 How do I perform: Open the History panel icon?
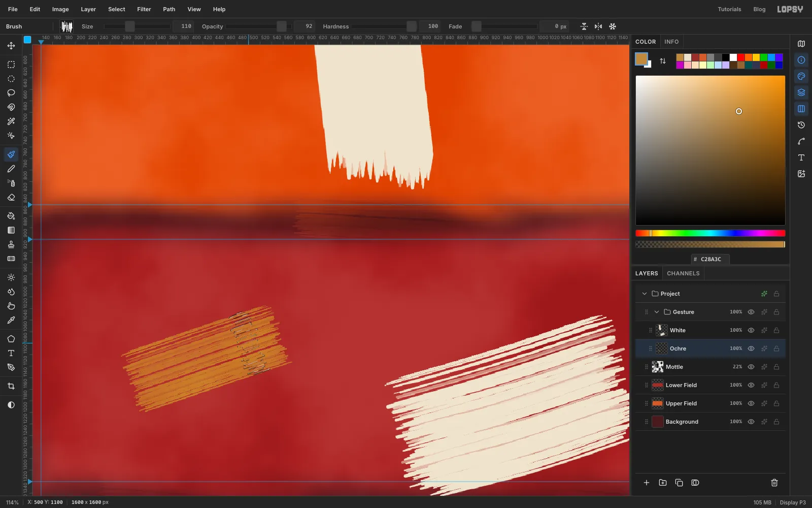(x=801, y=125)
